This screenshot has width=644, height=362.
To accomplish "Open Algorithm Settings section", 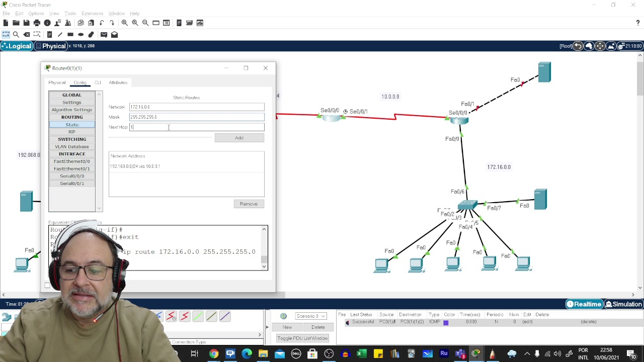I will click(x=72, y=110).
